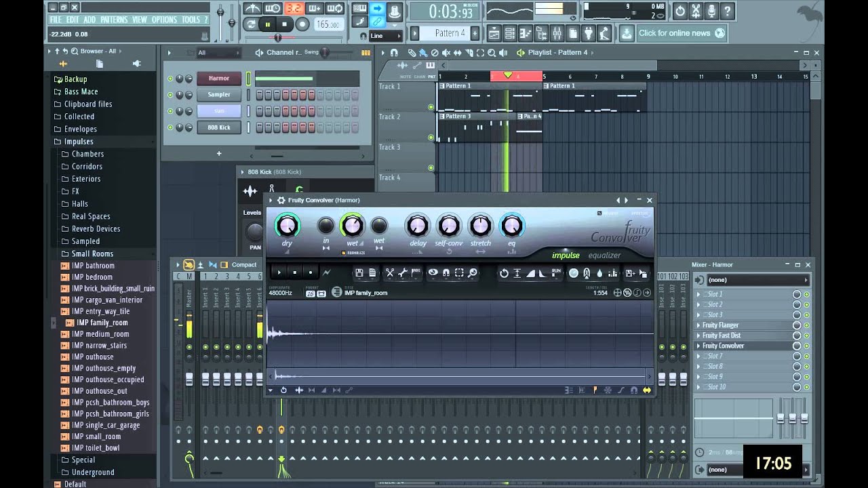
Task: Click the Convolver eye view icon
Action: tap(433, 272)
